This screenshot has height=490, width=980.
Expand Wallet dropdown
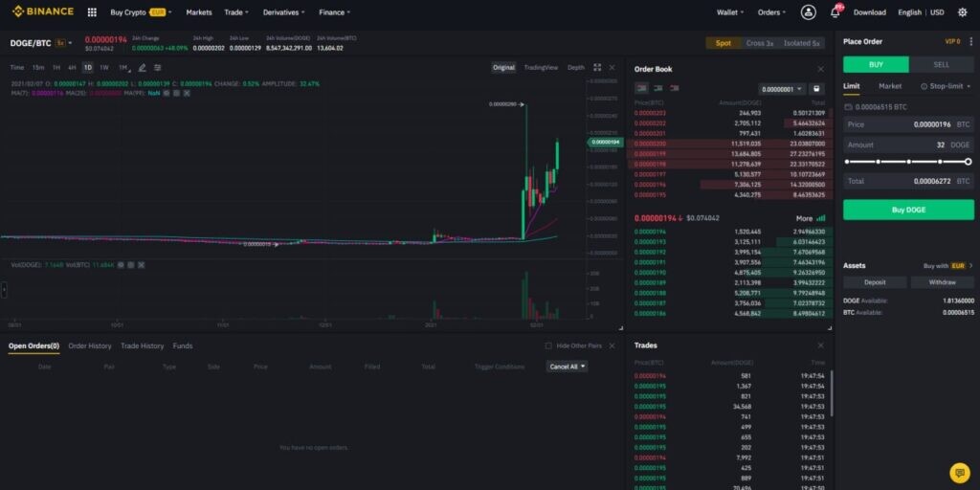[730, 12]
